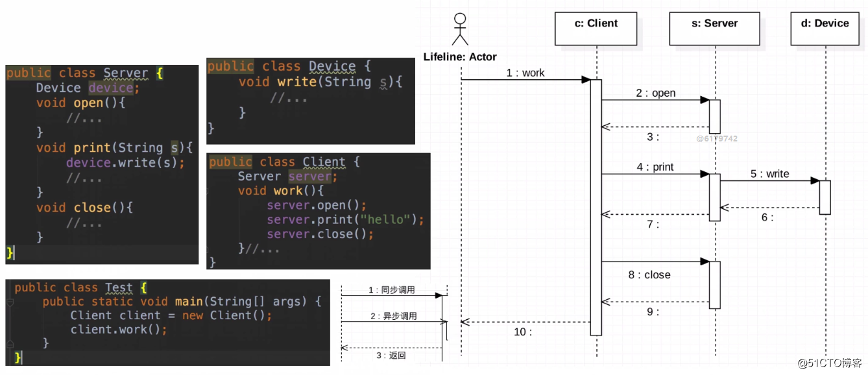
Task: Click the line 'public class Test {'
Action: coord(81,287)
